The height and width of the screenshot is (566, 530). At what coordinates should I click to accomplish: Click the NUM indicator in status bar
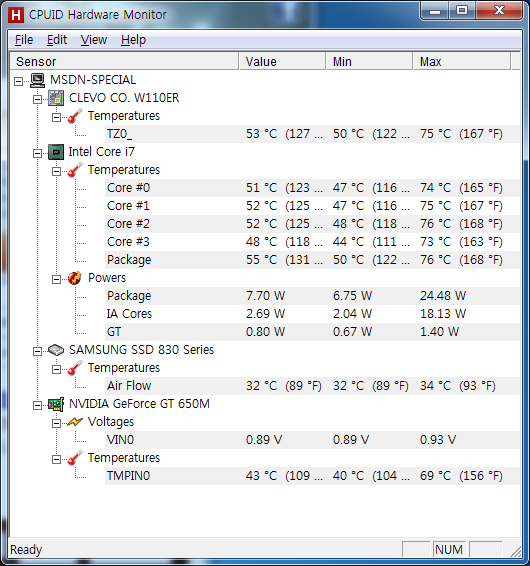click(x=449, y=550)
